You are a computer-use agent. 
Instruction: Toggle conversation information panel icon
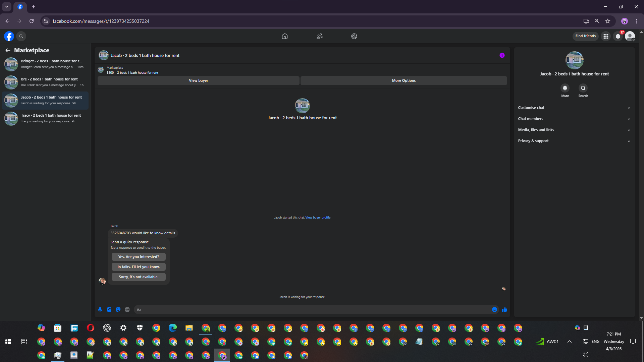click(502, 55)
